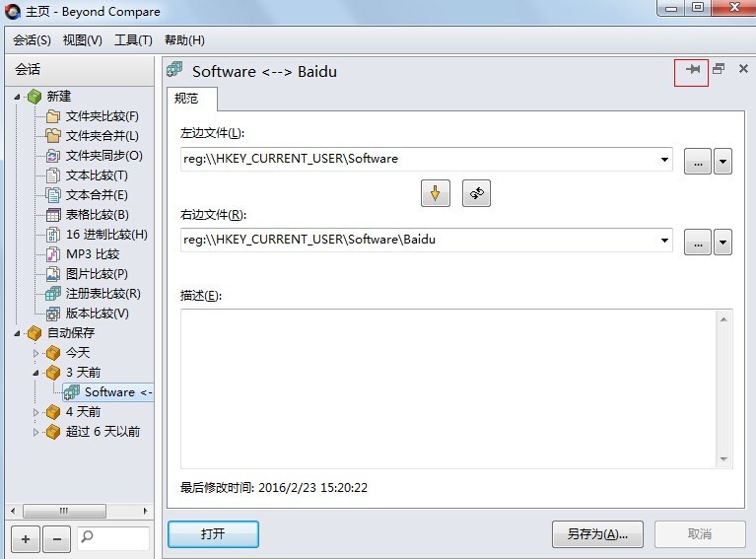Click the 今天 folder icon
The image size is (756, 559).
click(53, 353)
